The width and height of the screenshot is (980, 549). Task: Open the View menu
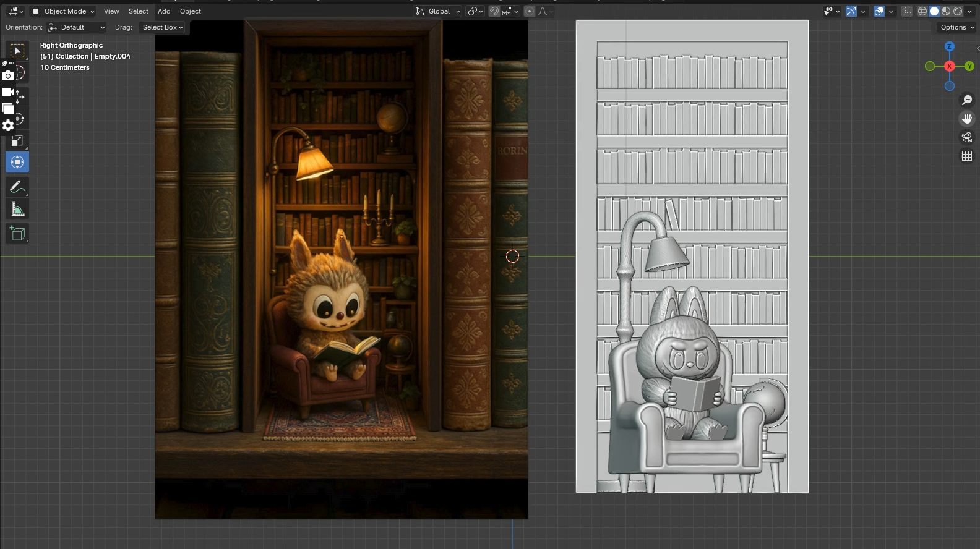[111, 11]
